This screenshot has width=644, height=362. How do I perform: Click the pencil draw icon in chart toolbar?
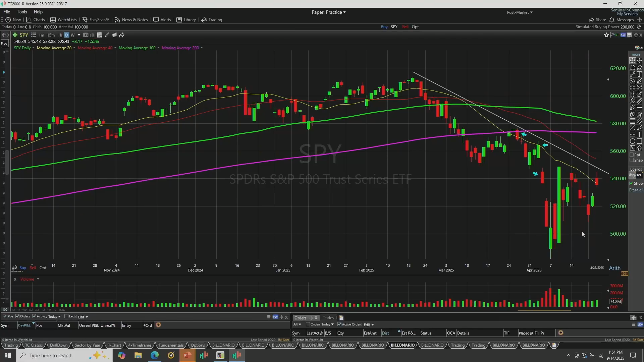point(107,35)
